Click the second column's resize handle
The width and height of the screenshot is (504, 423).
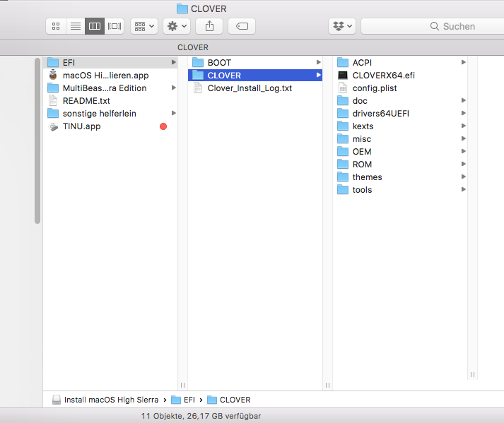tap(327, 385)
